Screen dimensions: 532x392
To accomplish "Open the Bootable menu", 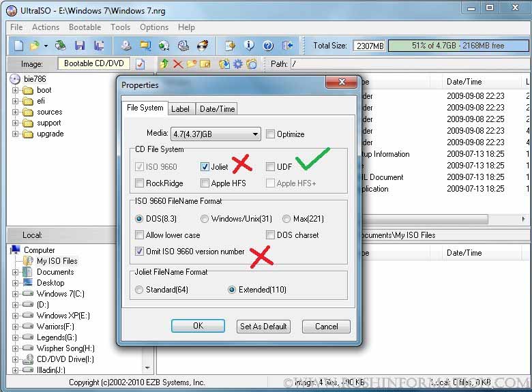I will click(x=85, y=27).
